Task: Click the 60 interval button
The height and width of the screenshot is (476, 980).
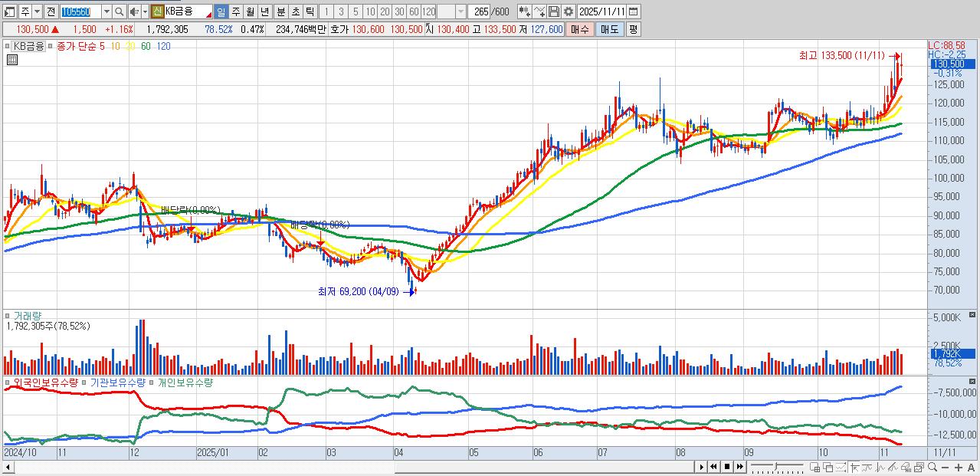Action: coord(414,12)
